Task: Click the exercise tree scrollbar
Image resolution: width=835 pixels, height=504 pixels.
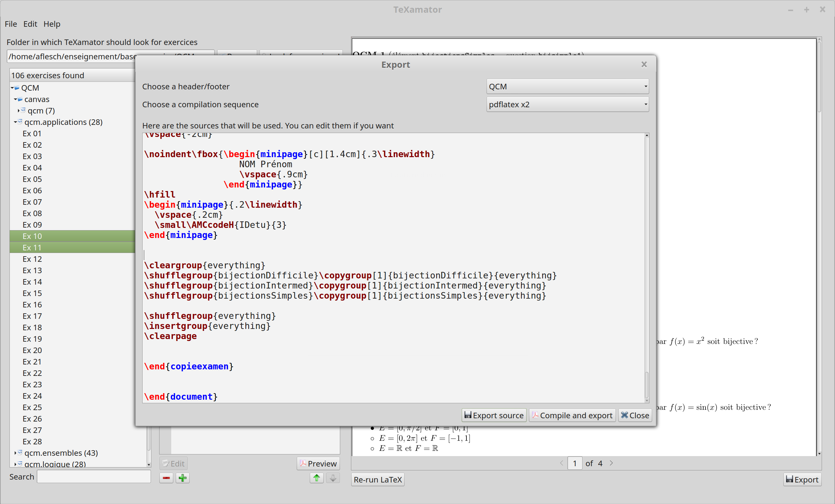Action: [x=148, y=438]
